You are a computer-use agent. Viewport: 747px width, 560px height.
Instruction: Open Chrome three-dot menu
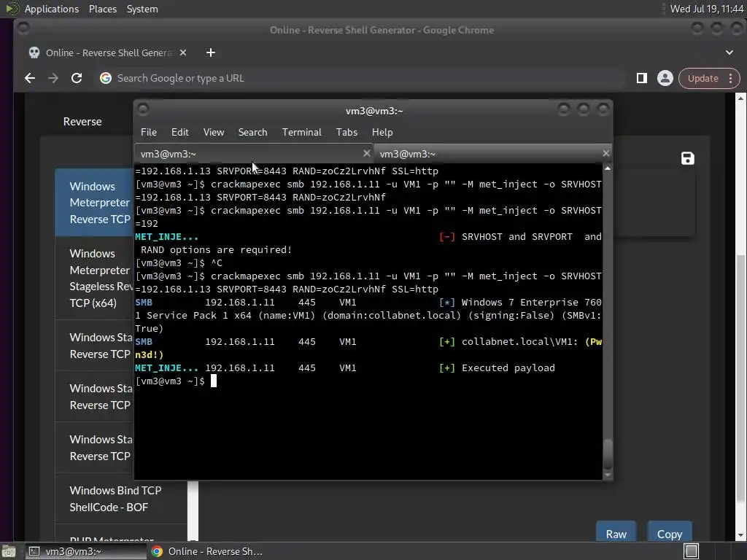[731, 78]
